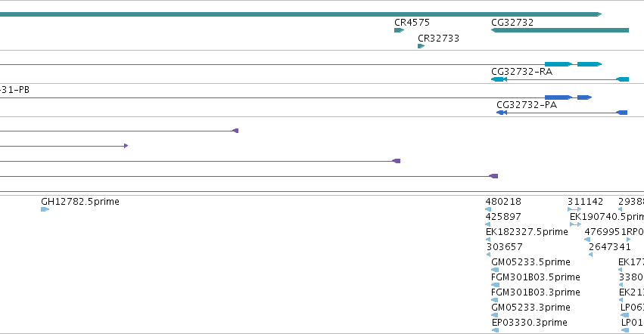Click the 311142 feature label
The width and height of the screenshot is (644, 334).
[585, 202]
